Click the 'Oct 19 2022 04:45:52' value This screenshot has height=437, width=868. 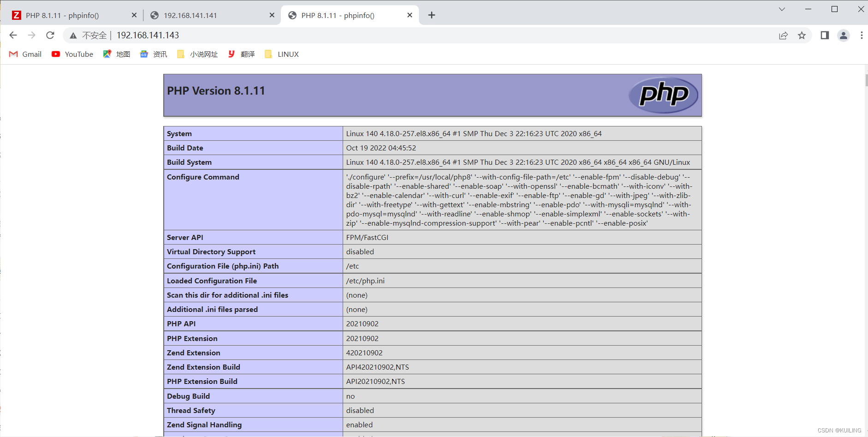tap(381, 148)
